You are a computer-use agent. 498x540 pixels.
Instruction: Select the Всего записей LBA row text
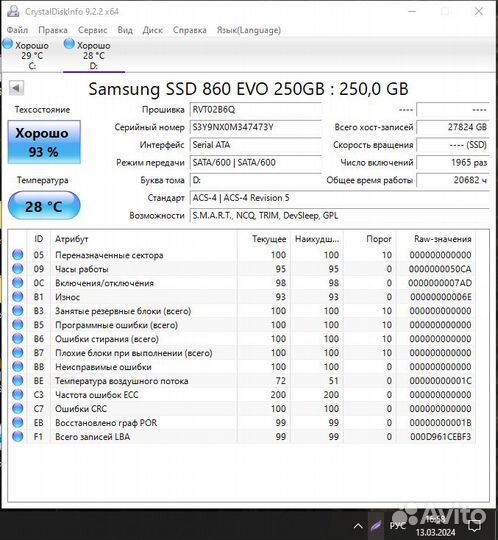pos(93,437)
